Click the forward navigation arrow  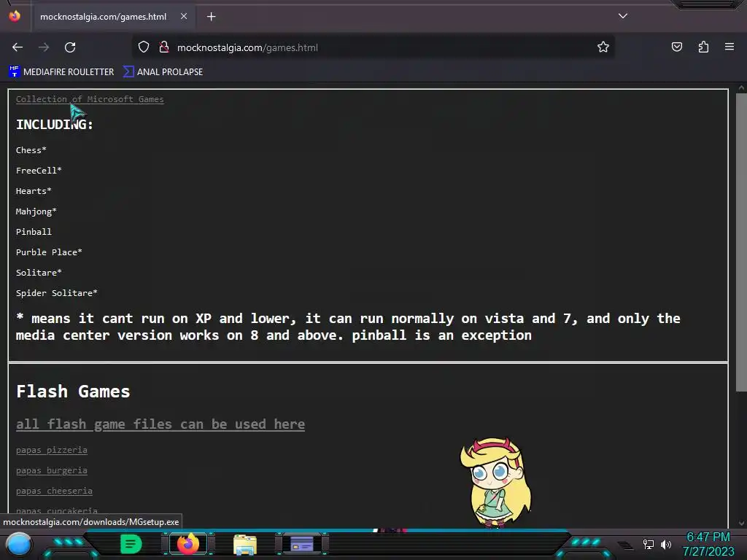pyautogui.click(x=44, y=47)
